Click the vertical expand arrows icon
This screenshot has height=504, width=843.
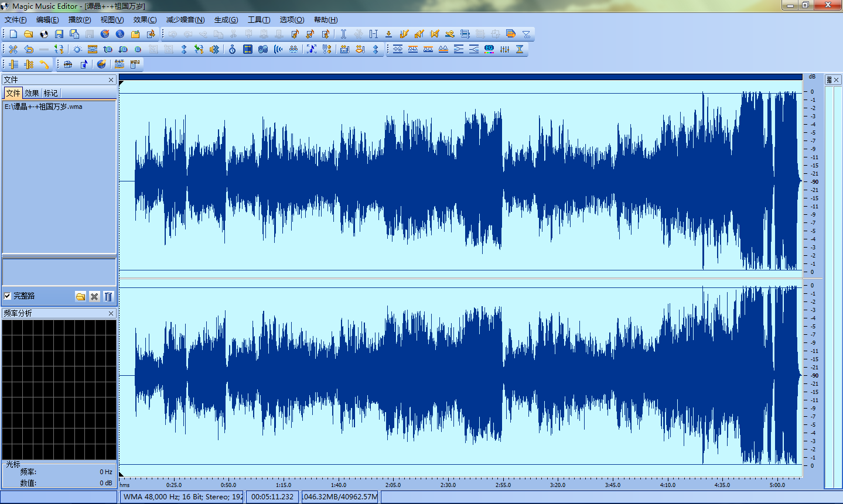tap(376, 49)
